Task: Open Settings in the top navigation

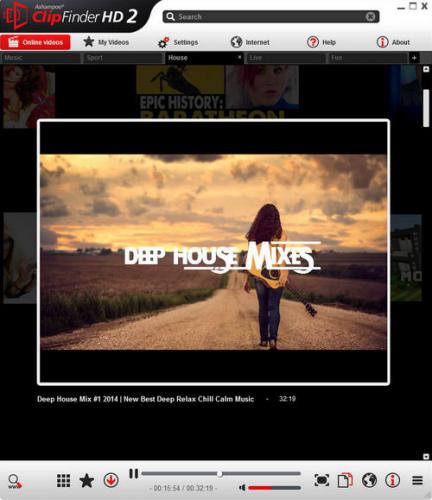Action: (178, 42)
